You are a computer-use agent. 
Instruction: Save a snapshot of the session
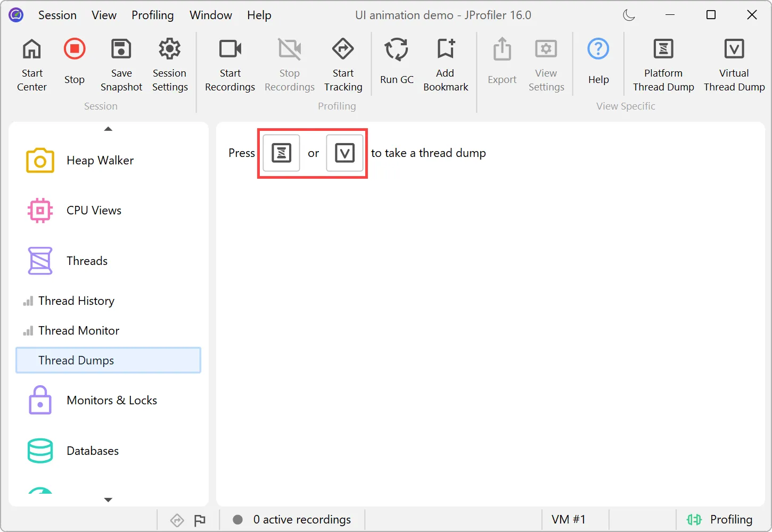point(121,64)
